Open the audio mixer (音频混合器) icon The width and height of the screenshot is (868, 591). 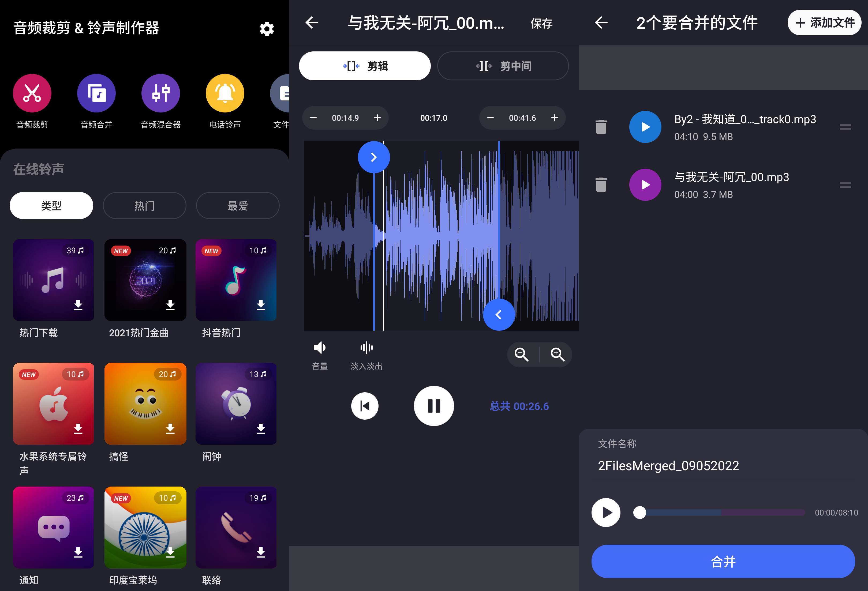click(160, 93)
